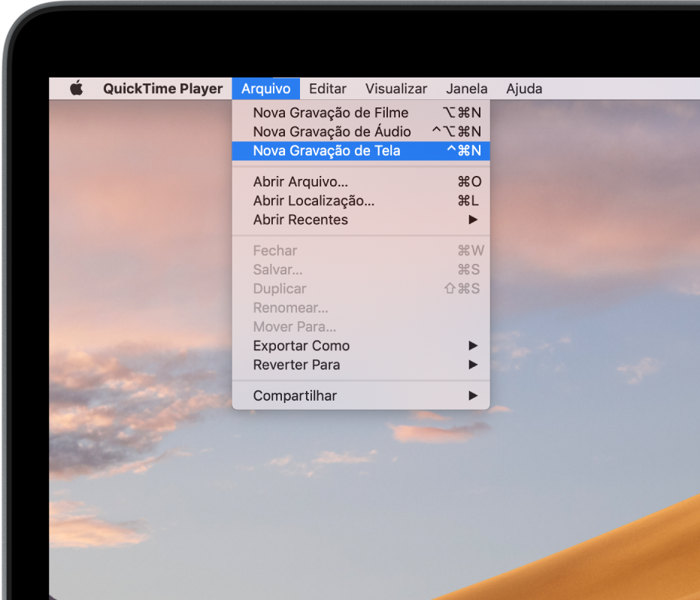Image resolution: width=700 pixels, height=600 pixels.
Task: Open the Apple menu
Action: 77,89
